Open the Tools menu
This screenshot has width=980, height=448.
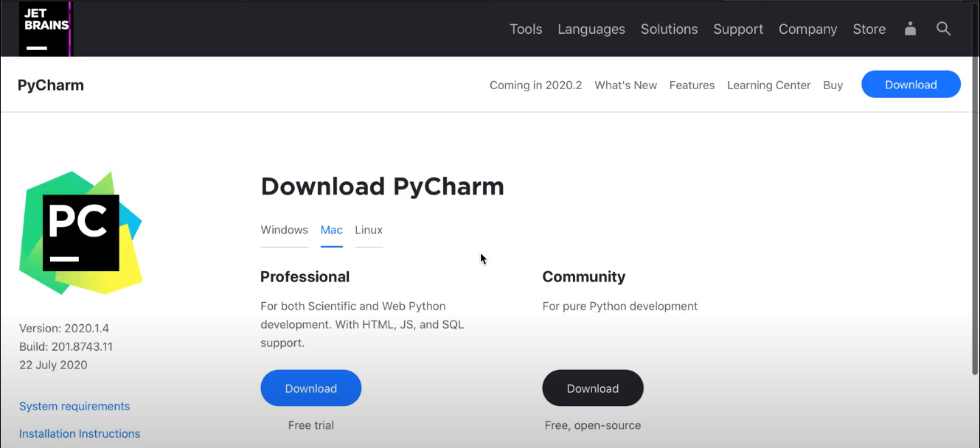click(526, 29)
